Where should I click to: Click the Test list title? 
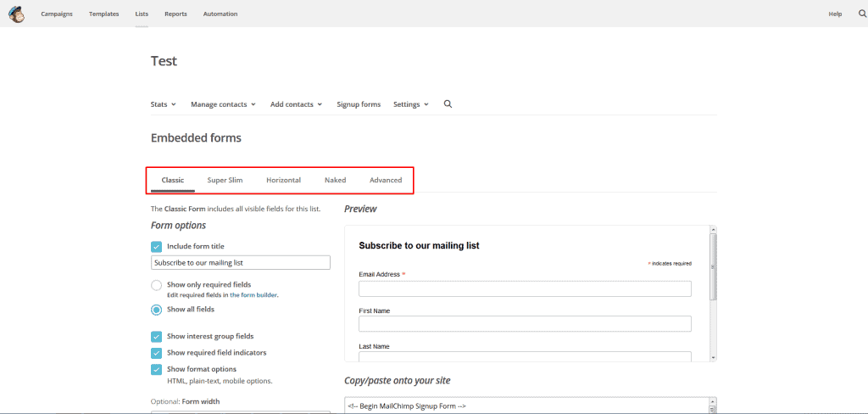(164, 61)
